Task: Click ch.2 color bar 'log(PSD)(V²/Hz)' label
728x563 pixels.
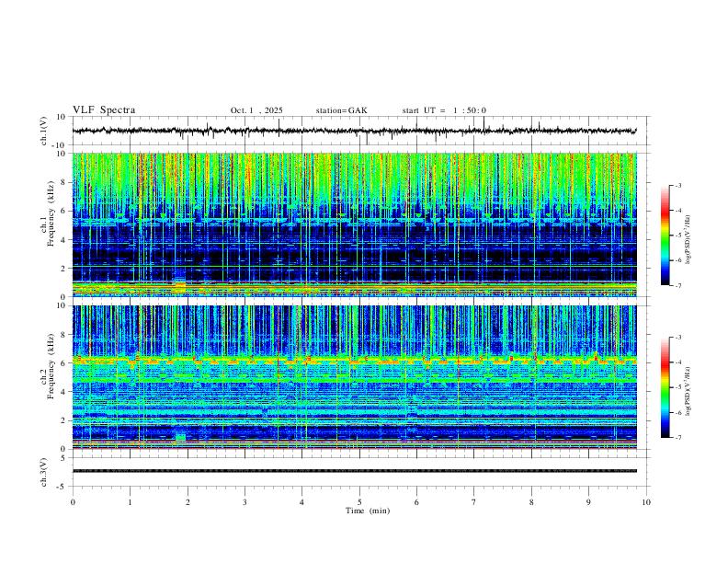Action: click(x=688, y=391)
